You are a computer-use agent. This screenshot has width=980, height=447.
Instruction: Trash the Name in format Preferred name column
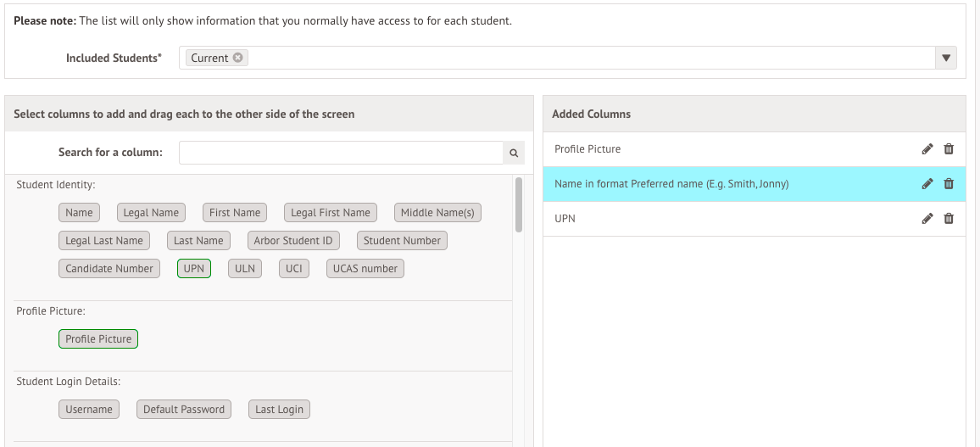coord(949,184)
